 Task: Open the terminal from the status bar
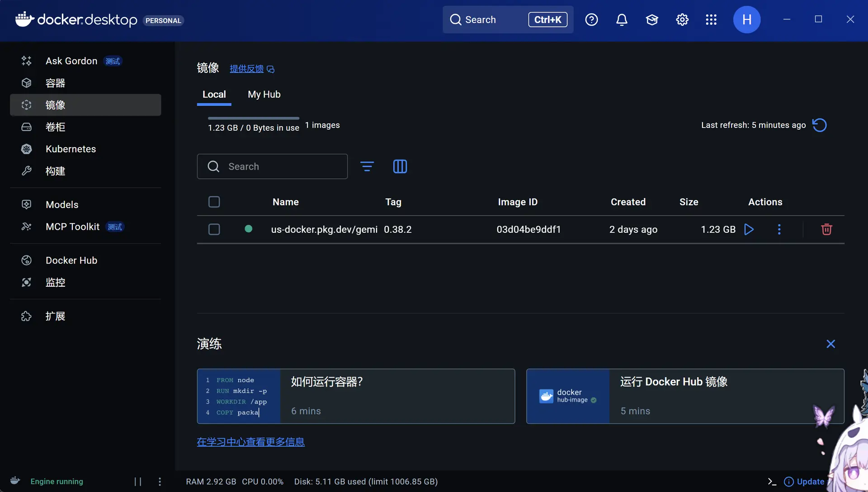(772, 482)
